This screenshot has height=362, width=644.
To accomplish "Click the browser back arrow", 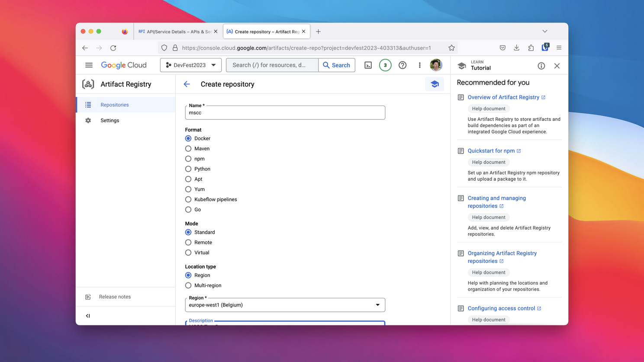I will pos(85,48).
